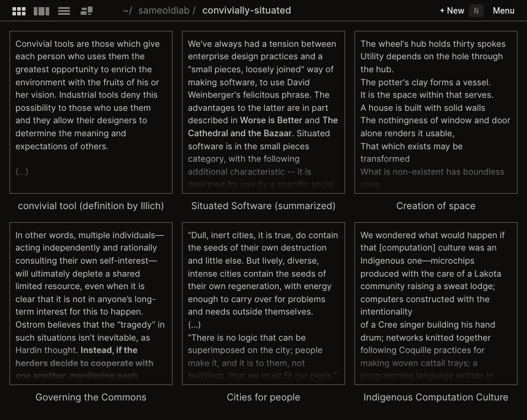Screen dimensions: 527x420
Task: Switch to the list view layout
Action: tap(64, 11)
